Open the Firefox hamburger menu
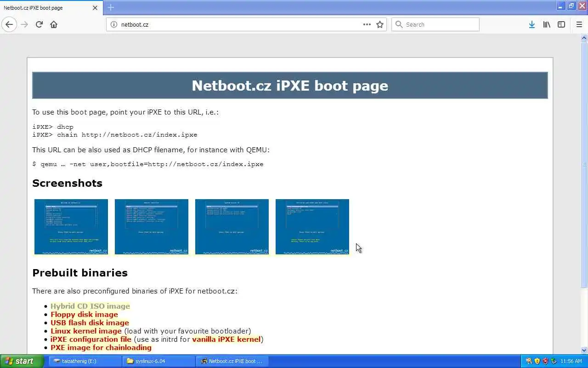 pos(579,24)
